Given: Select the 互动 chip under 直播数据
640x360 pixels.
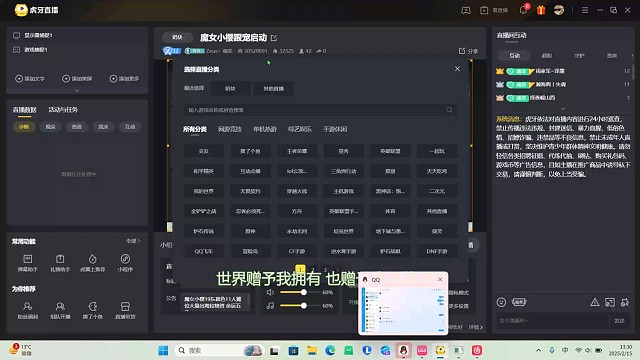Looking at the screenshot, I should 130,127.
